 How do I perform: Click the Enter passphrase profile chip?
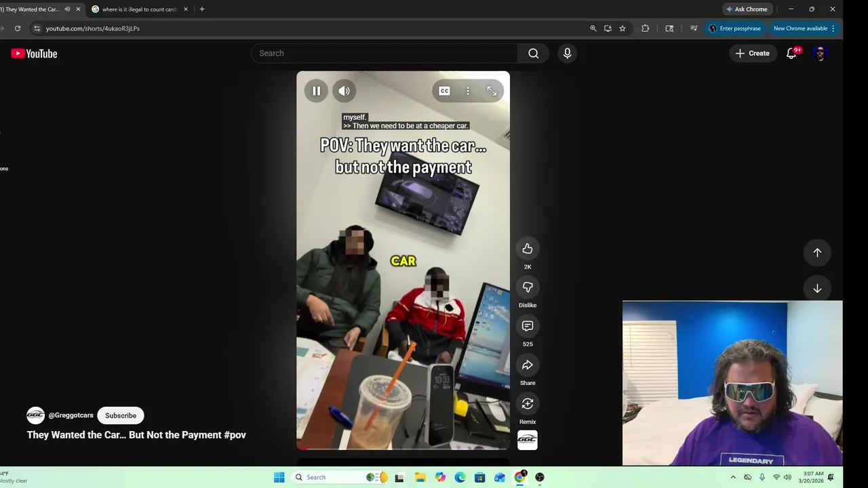click(735, 28)
